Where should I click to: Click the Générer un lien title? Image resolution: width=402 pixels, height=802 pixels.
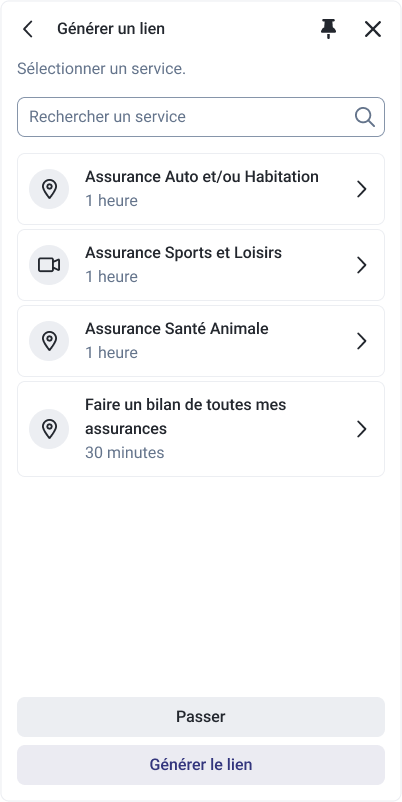pyautogui.click(x=111, y=29)
